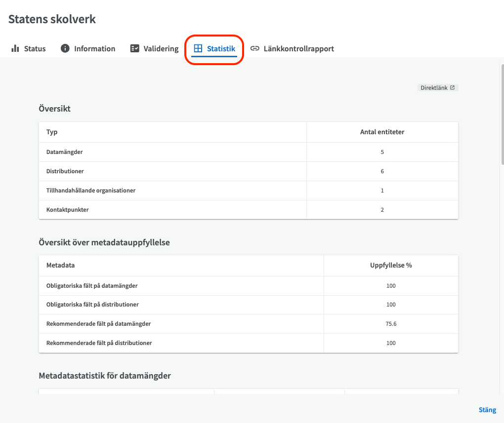Viewport: 504px width, 423px height.
Task: Click the Antal entiteter column header
Action: [x=382, y=132]
